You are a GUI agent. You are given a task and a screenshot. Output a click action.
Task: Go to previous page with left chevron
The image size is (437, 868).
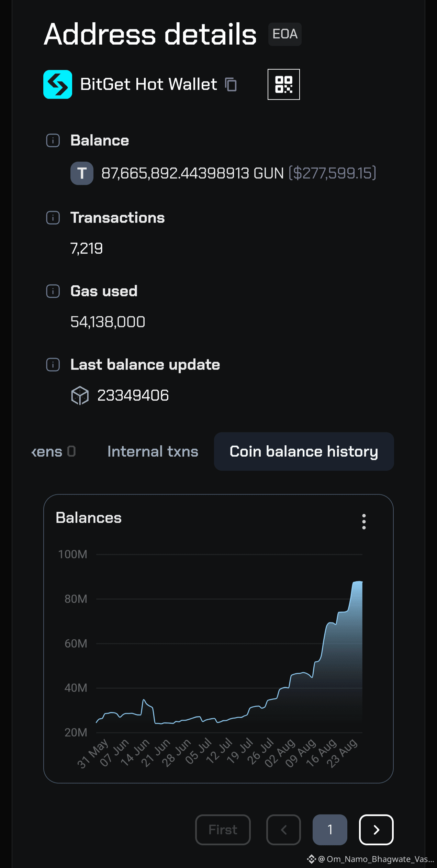pyautogui.click(x=283, y=830)
